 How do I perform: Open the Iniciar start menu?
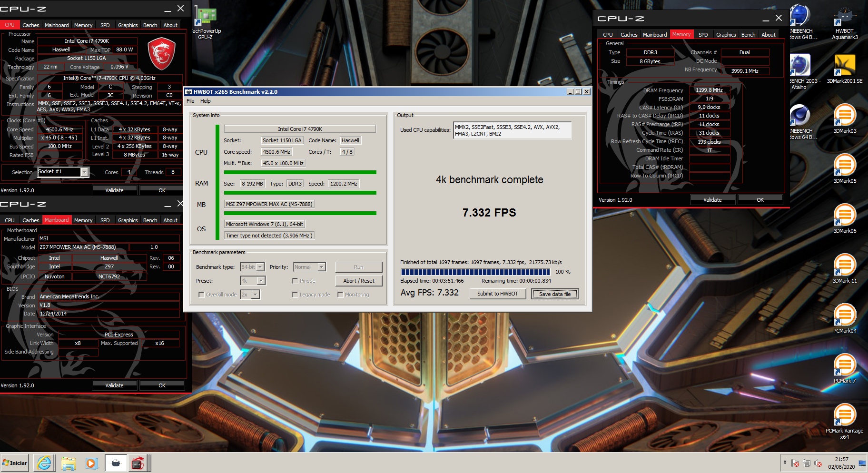click(15, 463)
